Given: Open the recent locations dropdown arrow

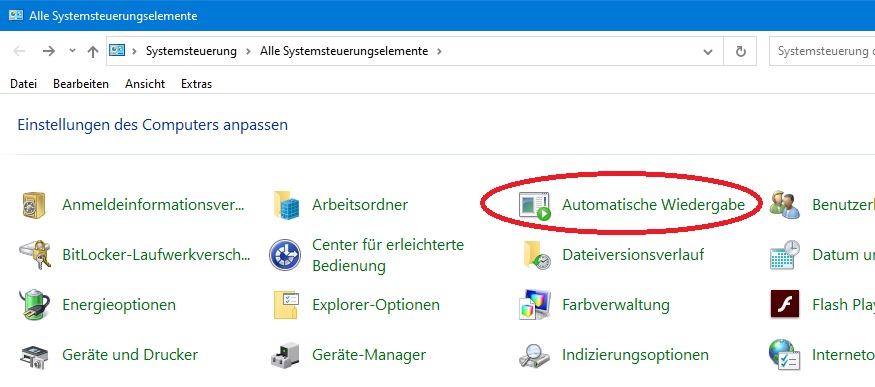Looking at the screenshot, I should pyautogui.click(x=72, y=51).
